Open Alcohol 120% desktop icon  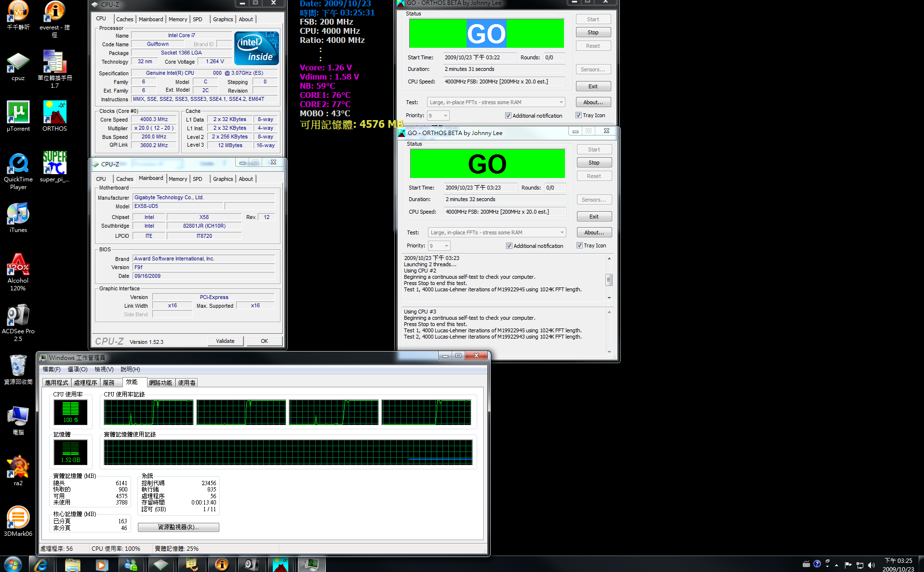[18, 272]
